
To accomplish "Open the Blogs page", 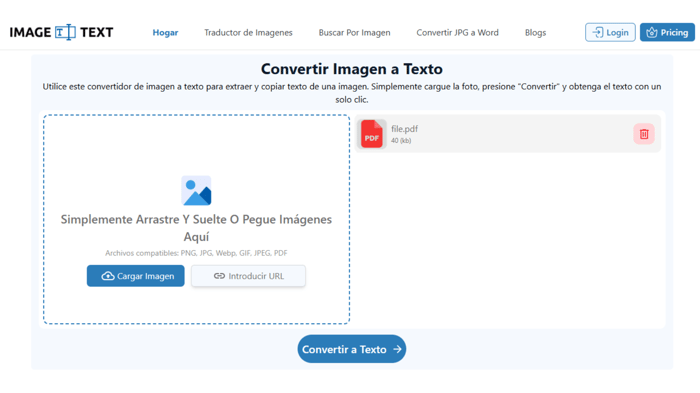I will pyautogui.click(x=535, y=33).
